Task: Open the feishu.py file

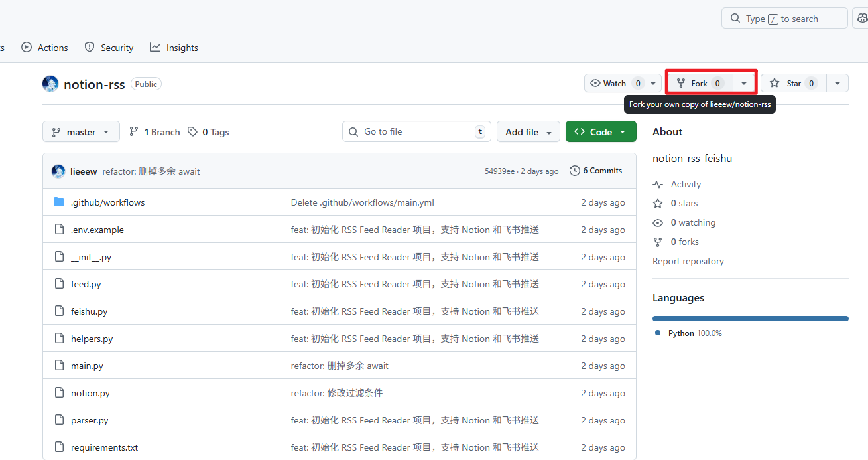Action: click(x=90, y=311)
